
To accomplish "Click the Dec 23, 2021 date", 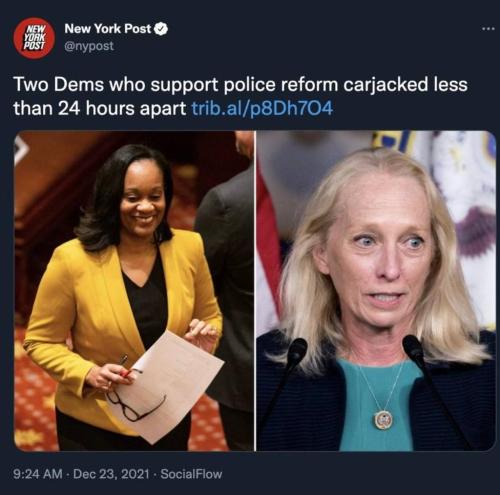I will (x=111, y=474).
